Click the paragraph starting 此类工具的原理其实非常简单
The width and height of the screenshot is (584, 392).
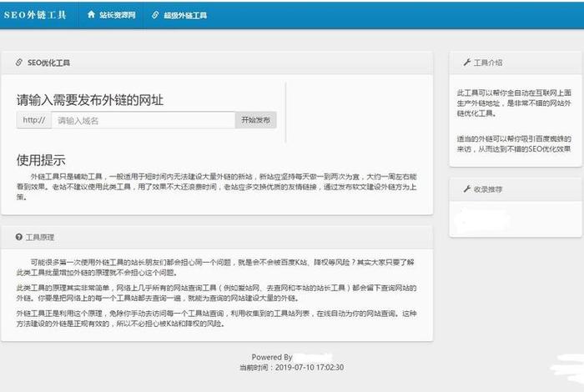[x=216, y=293]
